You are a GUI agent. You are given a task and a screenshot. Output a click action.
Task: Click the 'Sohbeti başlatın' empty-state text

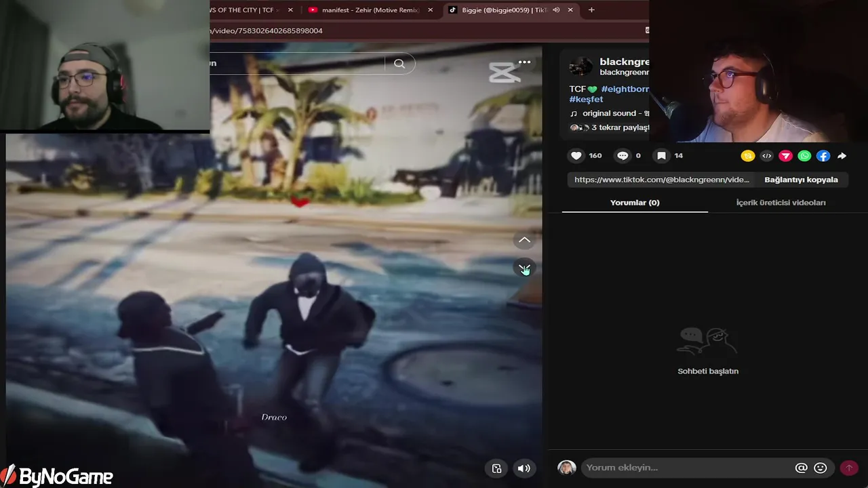[708, 371]
